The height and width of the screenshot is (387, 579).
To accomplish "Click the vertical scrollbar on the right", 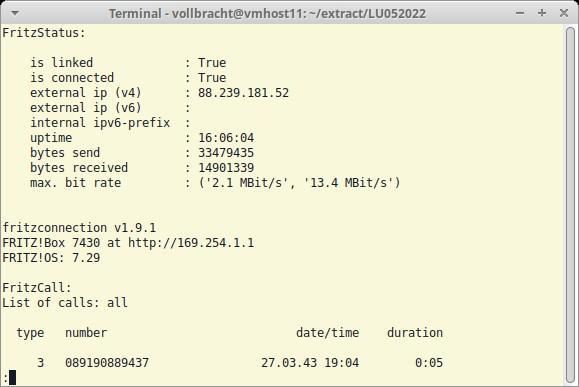I will pyautogui.click(x=571, y=205).
